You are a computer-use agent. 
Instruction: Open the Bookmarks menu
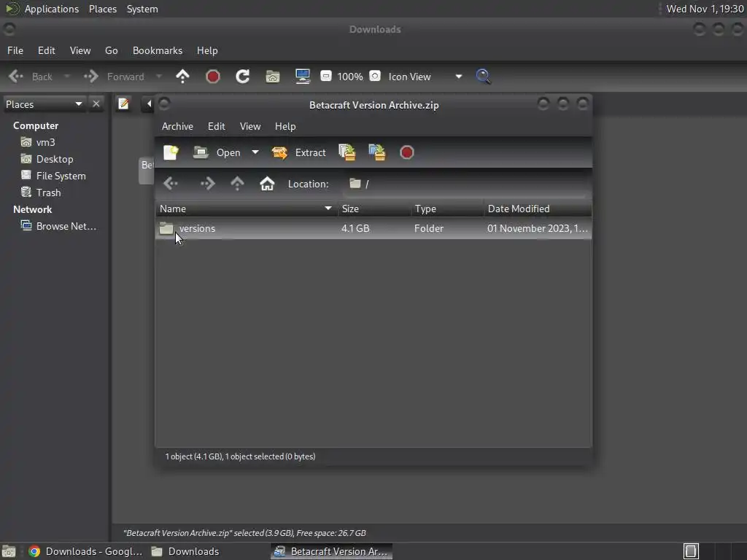click(x=158, y=50)
